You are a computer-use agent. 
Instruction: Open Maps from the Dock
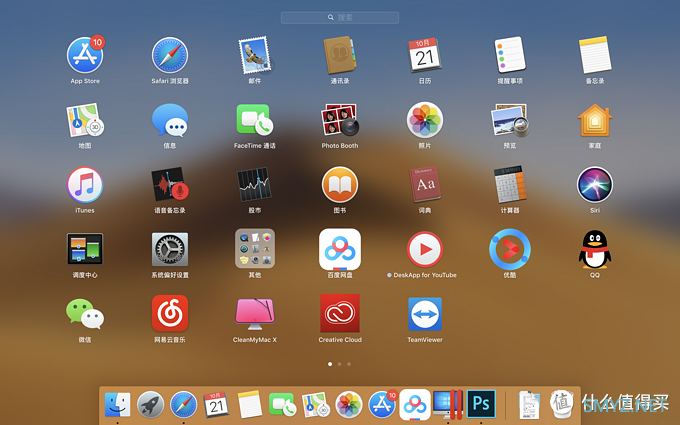point(316,405)
